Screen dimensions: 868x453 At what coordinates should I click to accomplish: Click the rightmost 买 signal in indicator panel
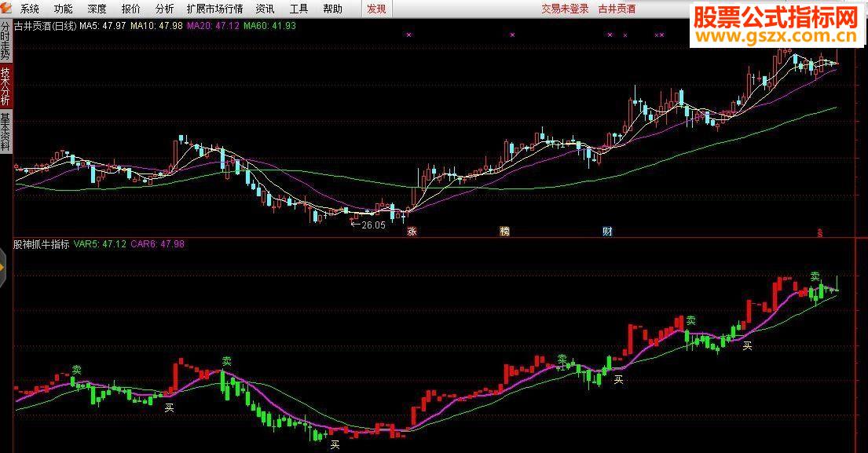tap(747, 345)
